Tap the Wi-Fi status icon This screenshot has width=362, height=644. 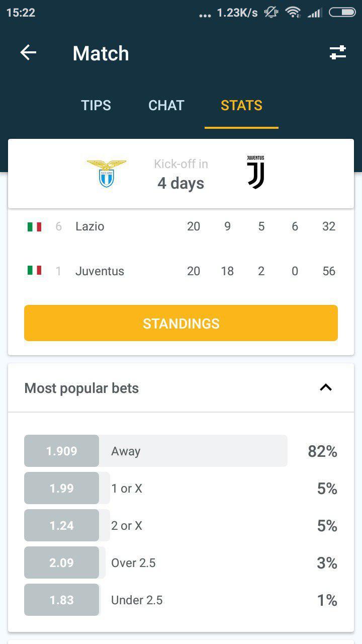pos(293,12)
